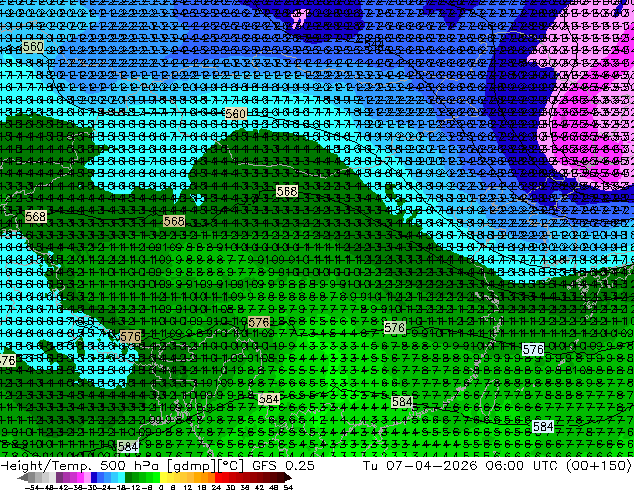Viewport: 634px width, 490px height.
Task: Click the '-54' legend scale value
Action: coord(32,487)
